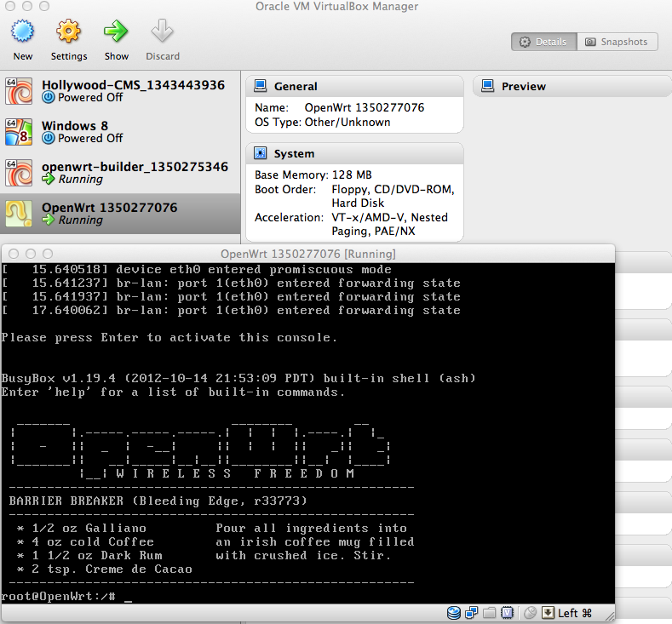Screen dimensions: 672x624
Task: Click the root@OpenWrt shell prompt in console
Action: click(58, 596)
